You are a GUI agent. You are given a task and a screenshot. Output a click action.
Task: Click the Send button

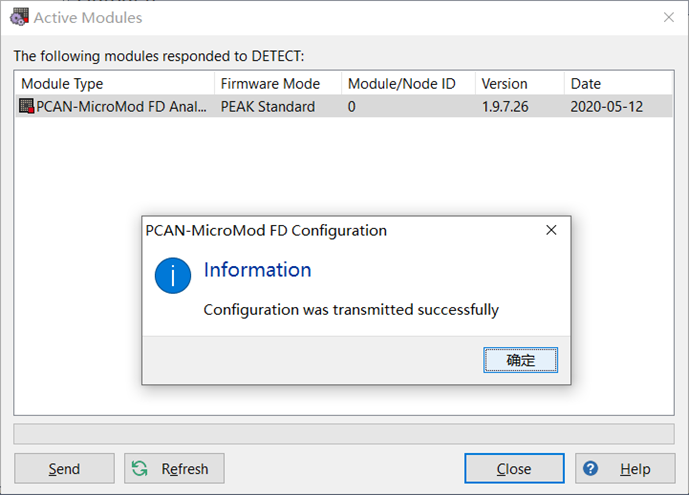click(64, 468)
